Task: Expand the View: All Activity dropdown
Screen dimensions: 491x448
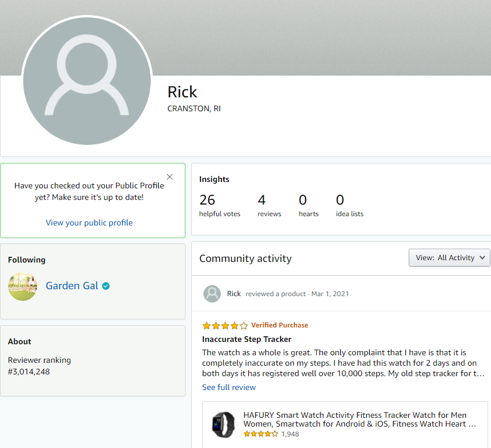Action: pos(449,258)
